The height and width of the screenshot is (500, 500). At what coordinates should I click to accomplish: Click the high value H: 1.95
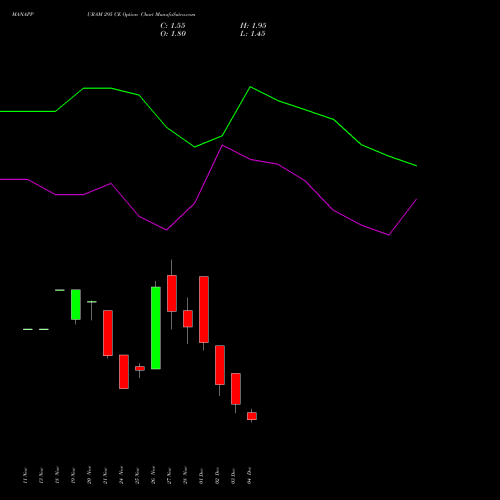(x=253, y=26)
